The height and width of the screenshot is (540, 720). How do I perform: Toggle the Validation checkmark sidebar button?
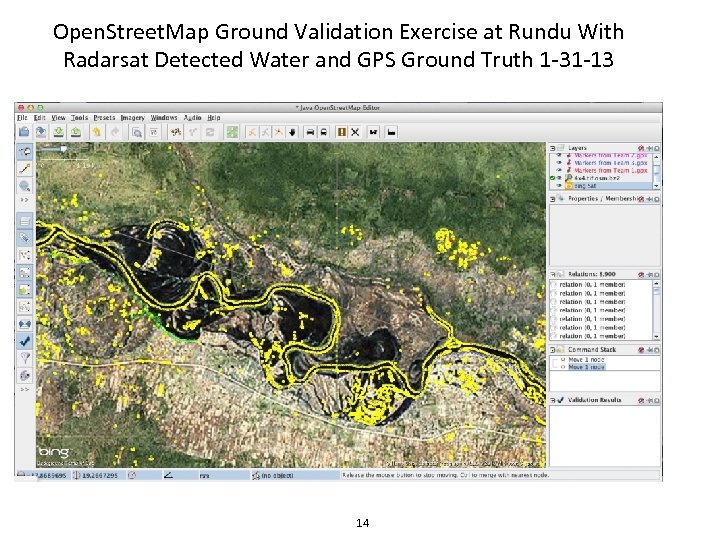pos(25,341)
